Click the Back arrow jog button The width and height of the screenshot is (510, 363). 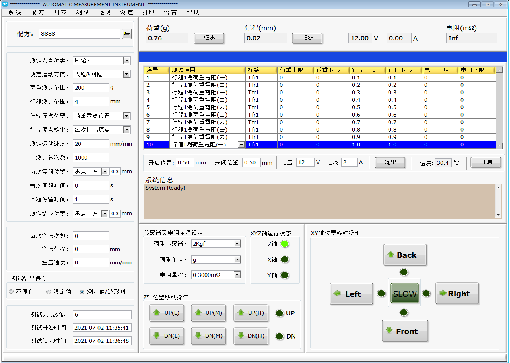[405, 255]
